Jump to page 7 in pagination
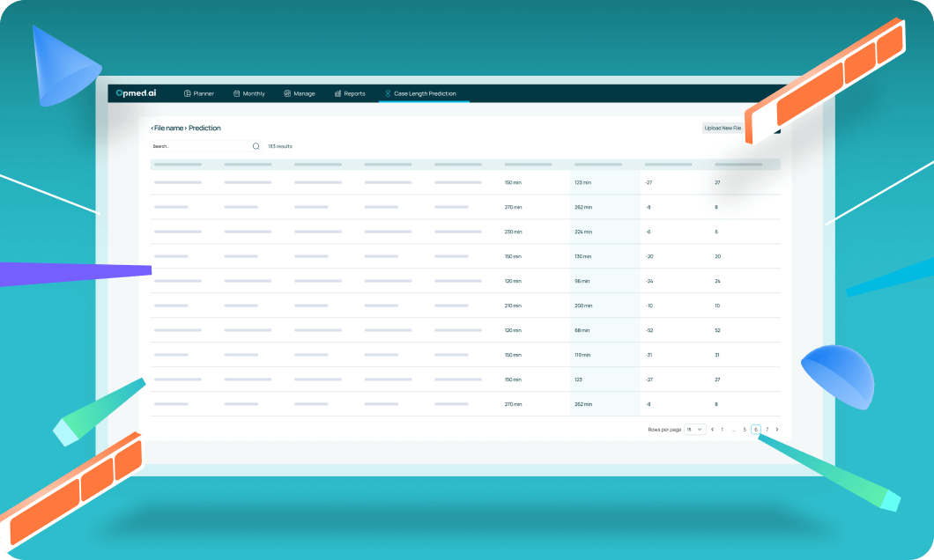This screenshot has height=560, width=934. [x=767, y=430]
